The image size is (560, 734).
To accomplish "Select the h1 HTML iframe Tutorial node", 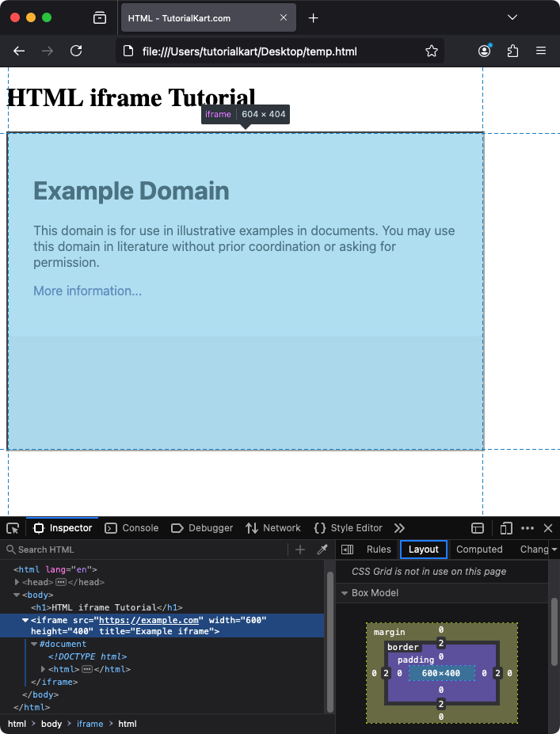I will point(107,607).
